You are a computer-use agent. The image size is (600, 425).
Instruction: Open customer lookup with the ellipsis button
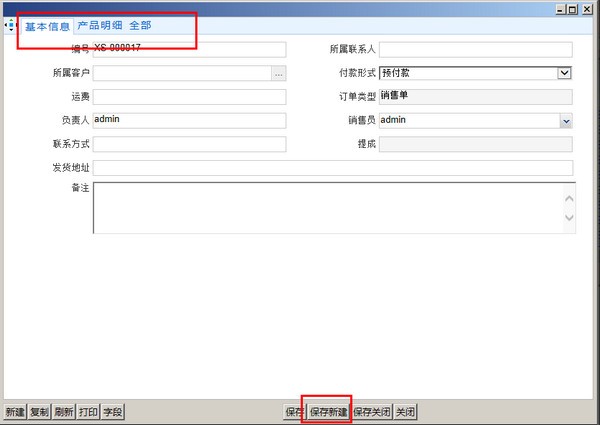click(279, 73)
